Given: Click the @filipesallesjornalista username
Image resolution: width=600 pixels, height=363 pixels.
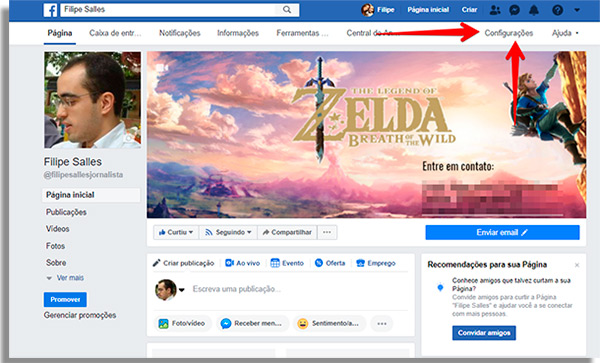Looking at the screenshot, I should (x=83, y=175).
